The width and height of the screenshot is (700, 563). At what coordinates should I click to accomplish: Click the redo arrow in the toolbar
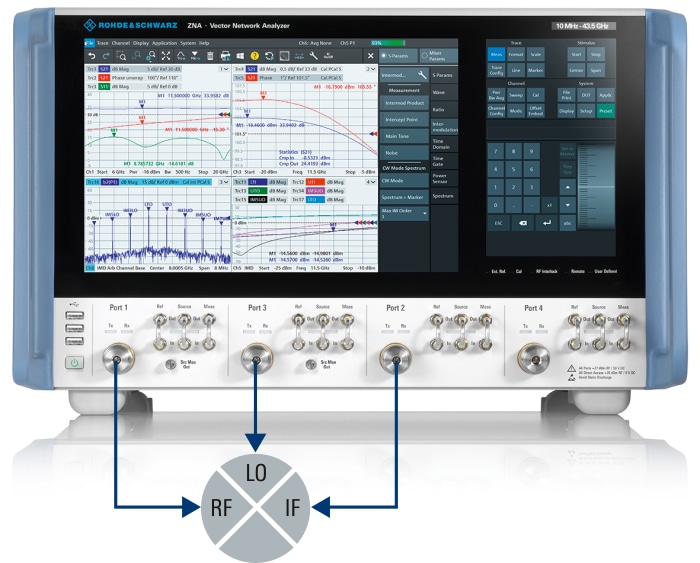point(106,56)
